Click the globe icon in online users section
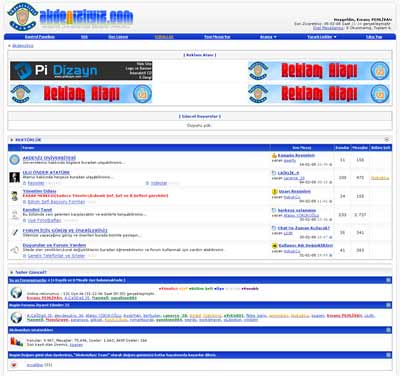This screenshot has height=376, width=400. [16, 293]
